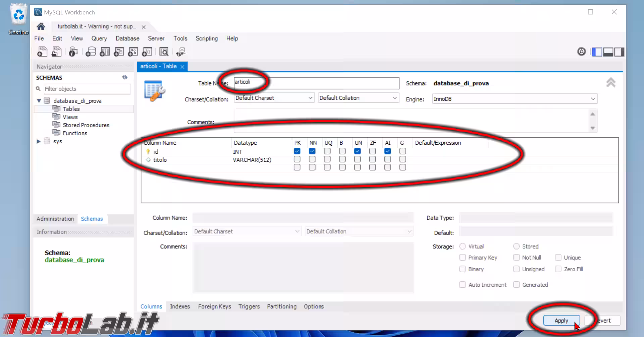Check the Zero Fill option

coord(558,269)
